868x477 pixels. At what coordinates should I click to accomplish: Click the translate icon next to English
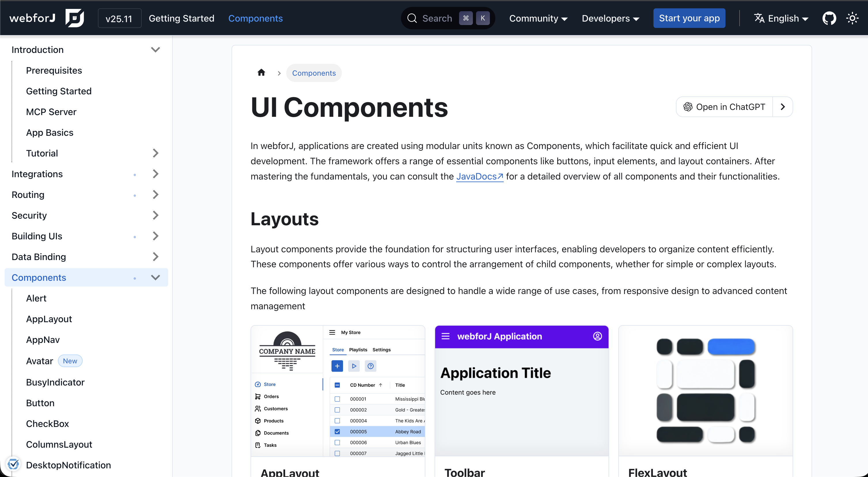point(759,18)
